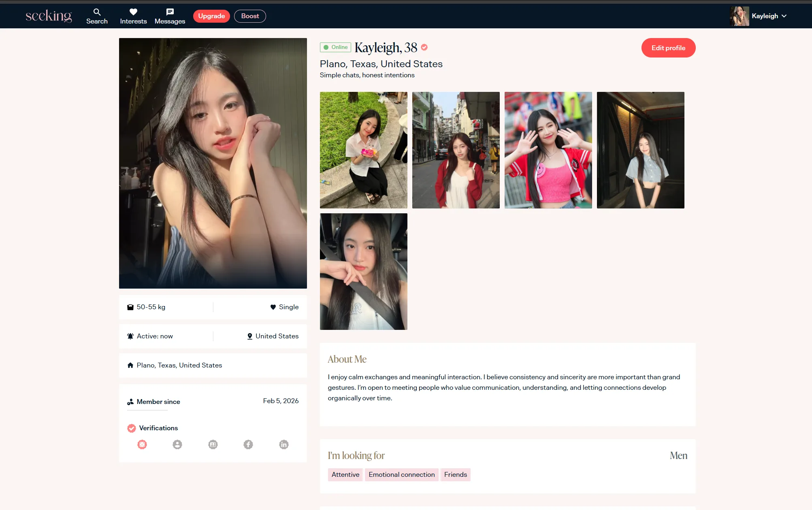Click the Facebook verification icon

[248, 444]
